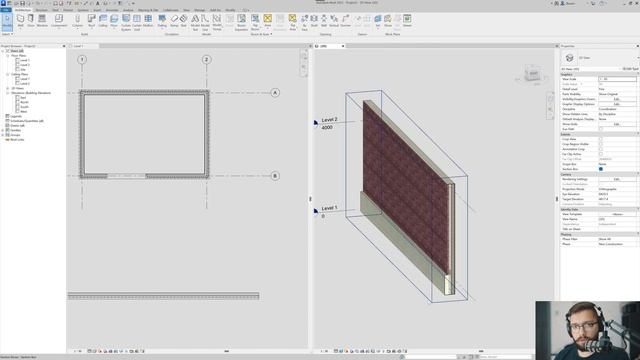Viewport: 640px width, 360px height.
Task: Select the Ceiling tool
Action: click(x=103, y=21)
